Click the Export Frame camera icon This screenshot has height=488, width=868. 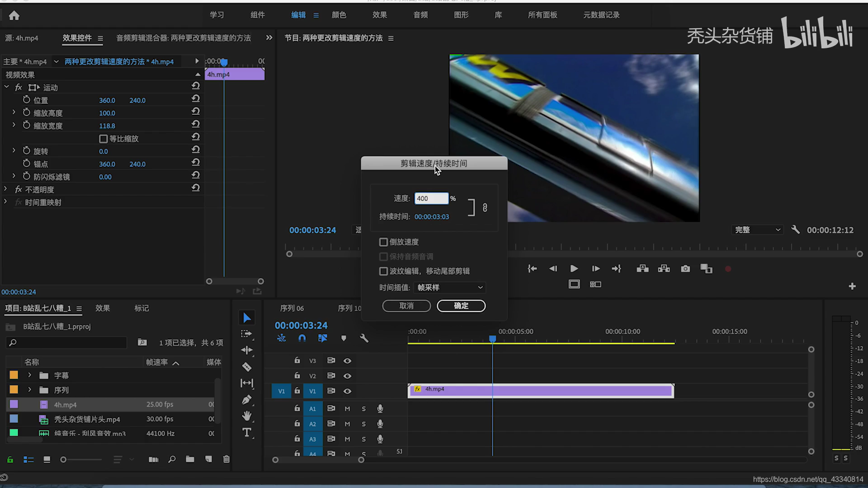coord(685,269)
